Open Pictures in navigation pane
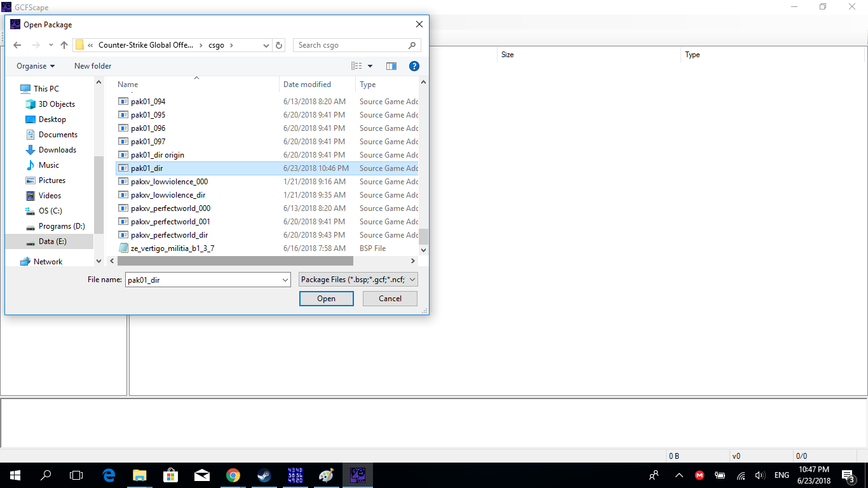This screenshot has width=868, height=488. coord(52,180)
